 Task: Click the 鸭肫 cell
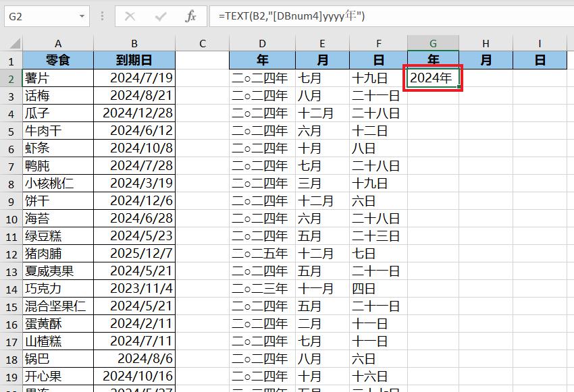58,166
